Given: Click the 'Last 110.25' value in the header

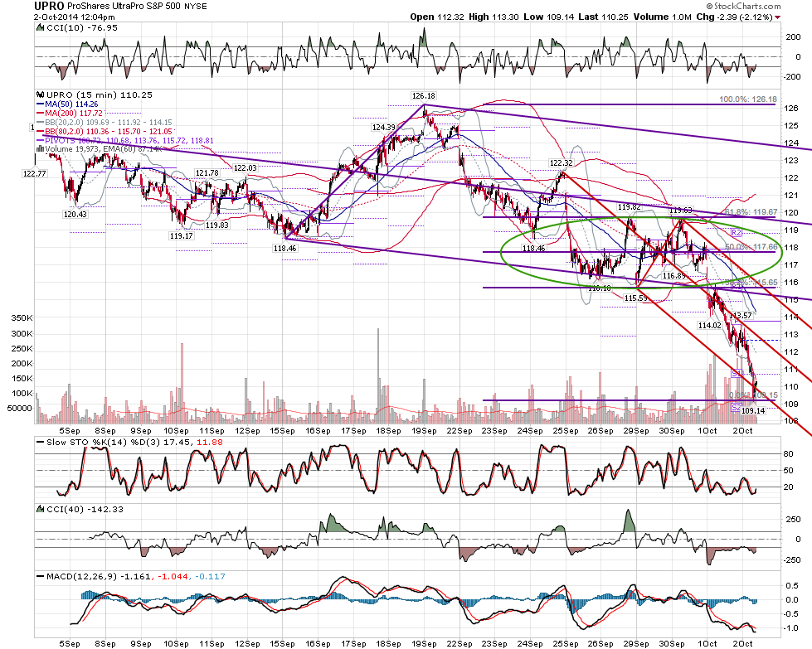Looking at the screenshot, I should pos(603,17).
